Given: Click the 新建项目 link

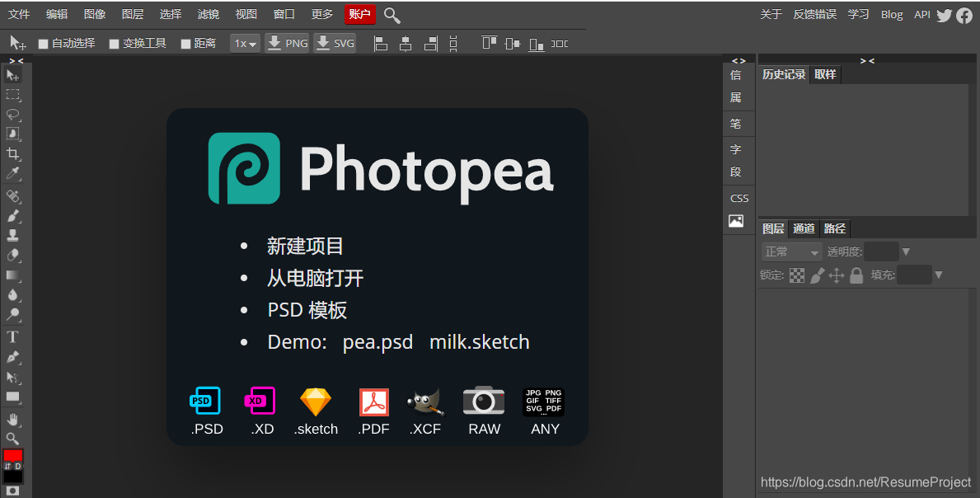Looking at the screenshot, I should tap(305, 247).
